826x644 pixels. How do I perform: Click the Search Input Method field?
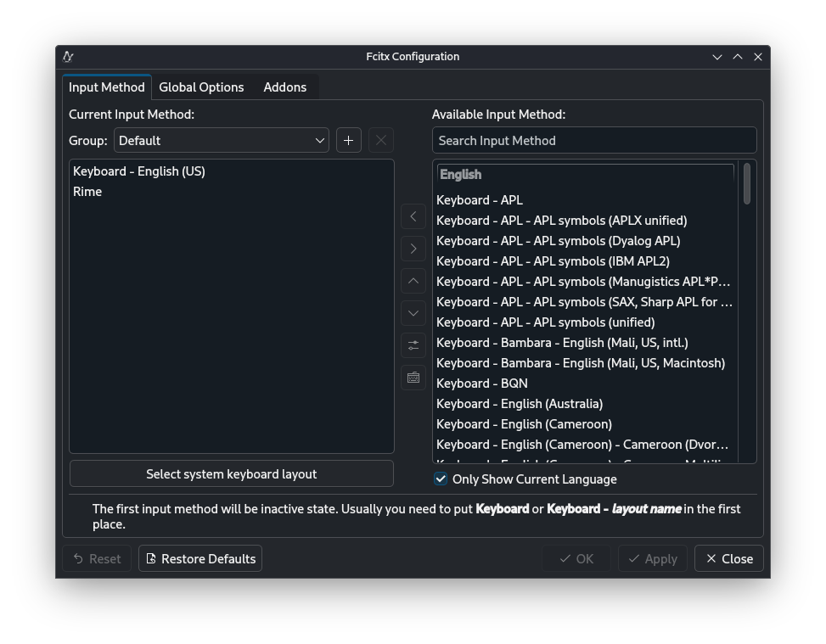tap(593, 140)
